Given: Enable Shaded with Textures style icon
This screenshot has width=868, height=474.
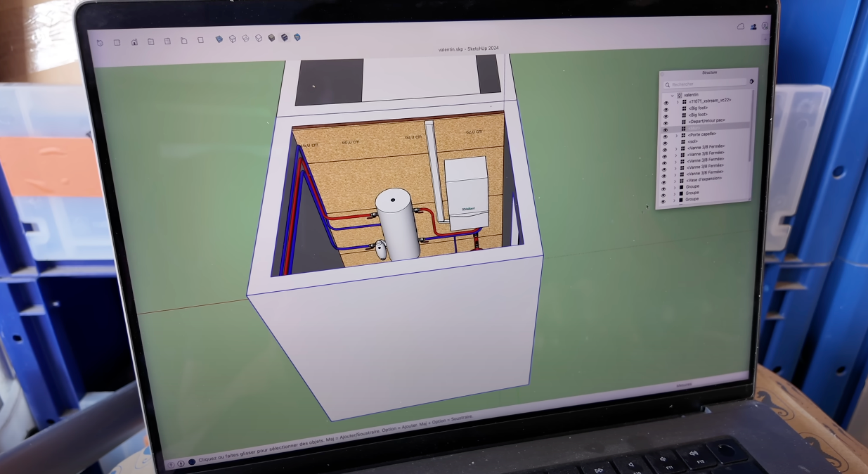Looking at the screenshot, I should [x=285, y=37].
